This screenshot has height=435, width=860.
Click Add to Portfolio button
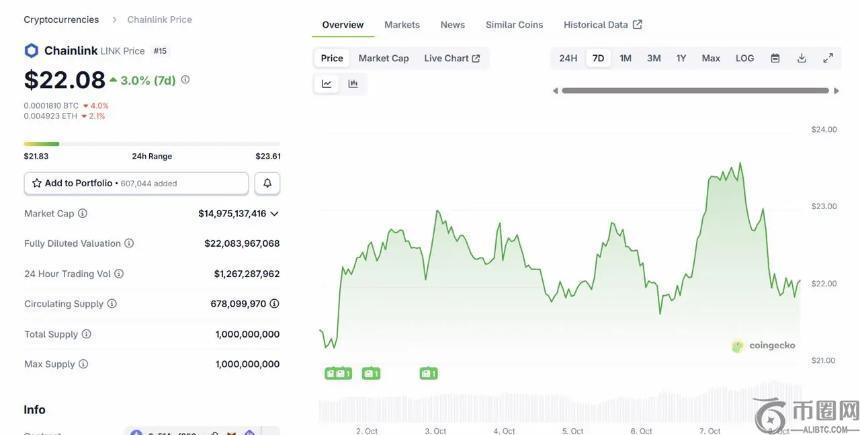(136, 183)
